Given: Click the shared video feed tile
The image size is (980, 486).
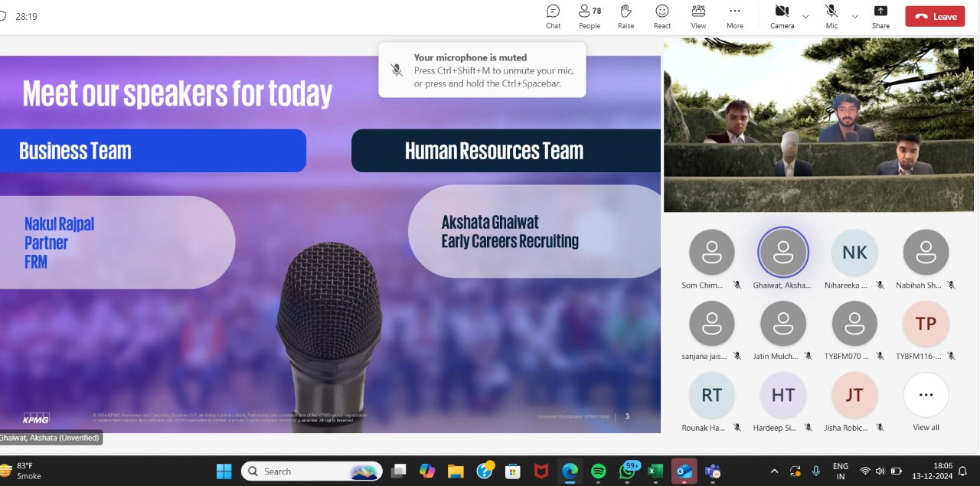Looking at the screenshot, I should tap(820, 125).
